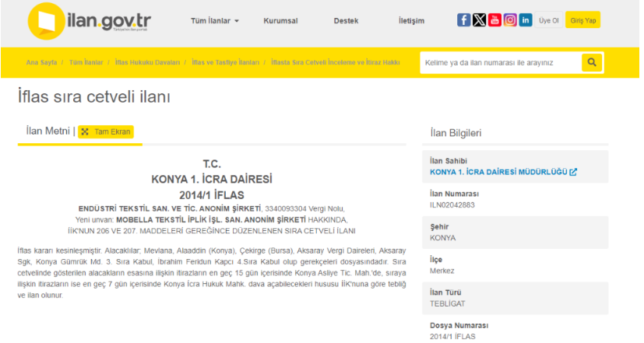Go to the İletişim menu item
The width and height of the screenshot is (644, 343).
coord(411,21)
